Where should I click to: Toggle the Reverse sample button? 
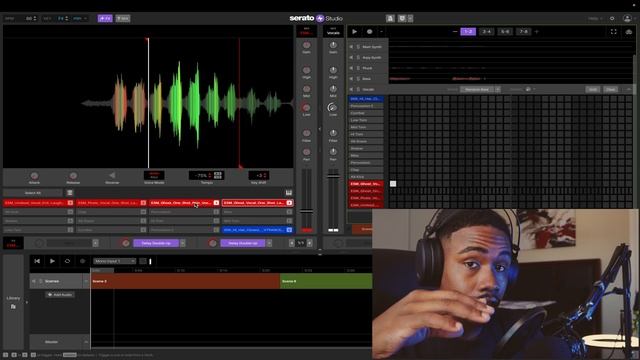tap(112, 176)
